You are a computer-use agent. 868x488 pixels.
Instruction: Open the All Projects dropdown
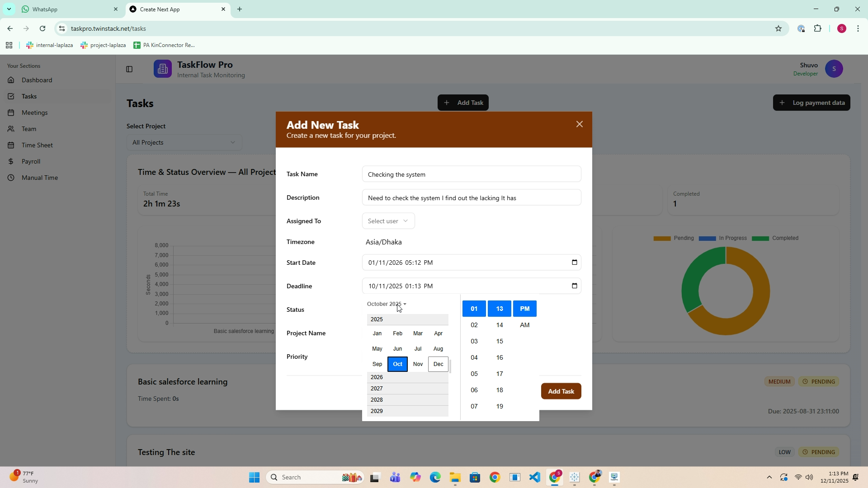point(184,142)
